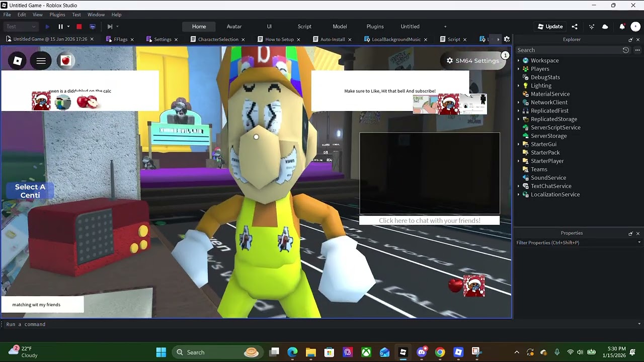Open the Plugins menu in menu bar
Screen dimensions: 644x362
click(57, 15)
